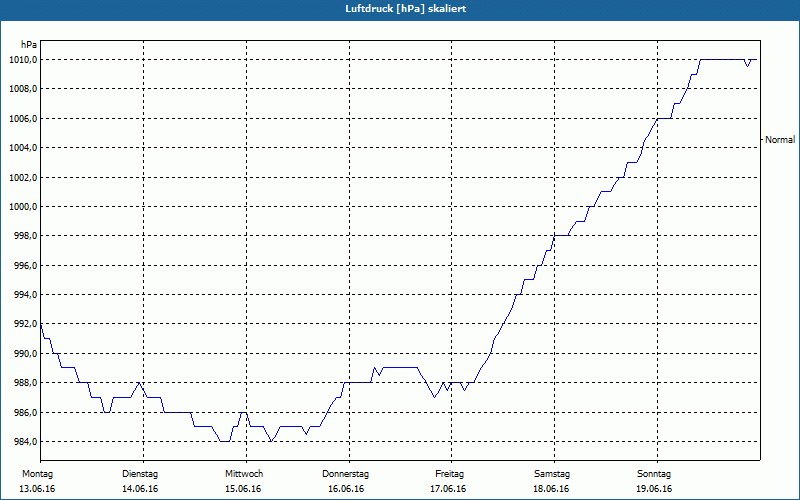Click the chart title 'Luftdruck [hPa] skaliert'
The height and width of the screenshot is (500, 800).
point(406,9)
